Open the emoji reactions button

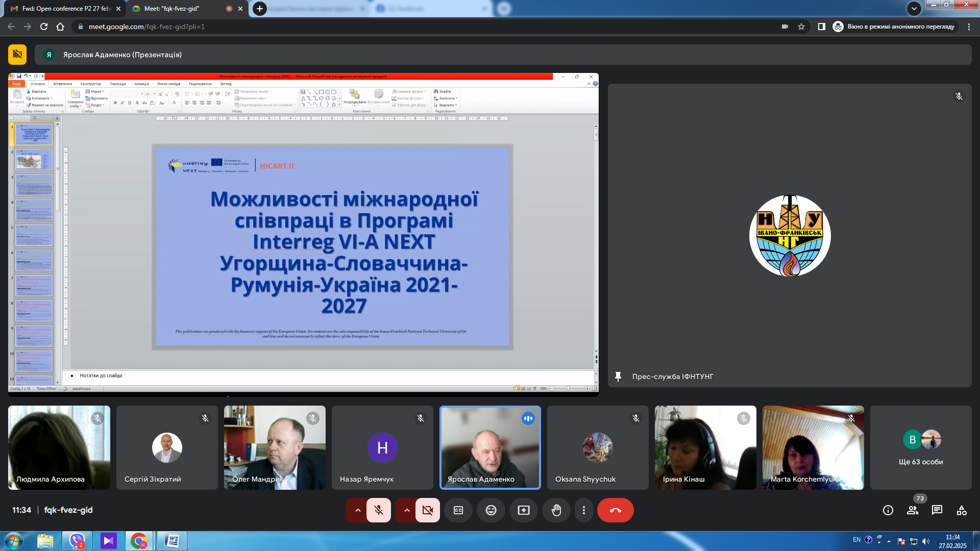pos(491,510)
